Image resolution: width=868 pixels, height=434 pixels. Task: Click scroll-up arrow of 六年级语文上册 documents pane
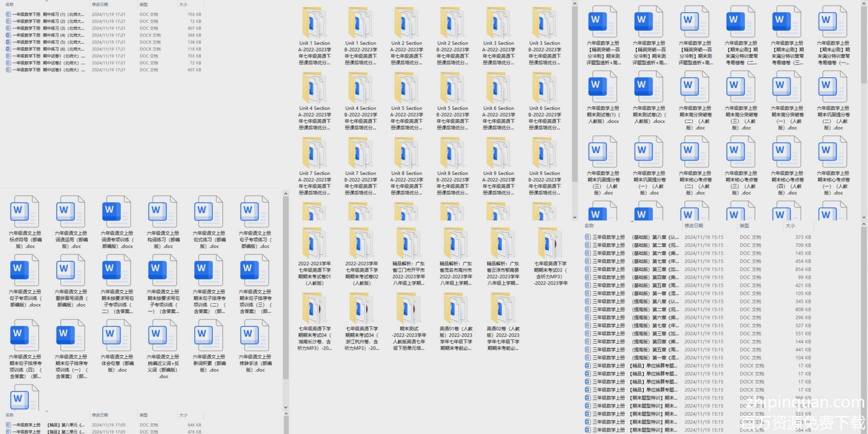coord(286,194)
